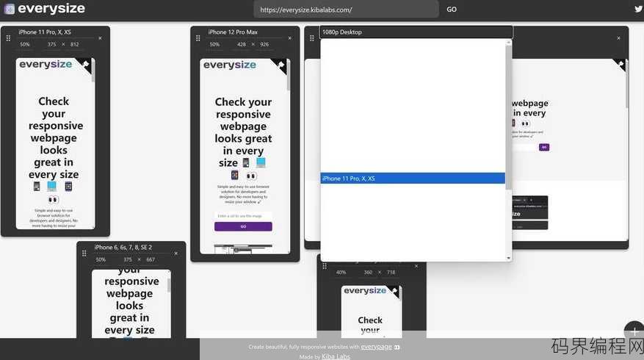
Task: Click scrollbar inside 1080p Desktop preview
Action: (x=627, y=85)
